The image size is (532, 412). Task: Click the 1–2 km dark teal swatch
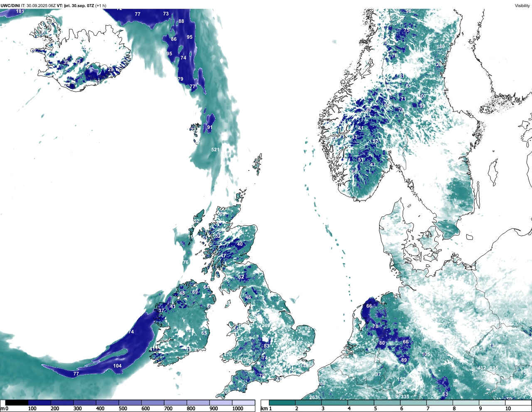pyautogui.click(x=282, y=403)
